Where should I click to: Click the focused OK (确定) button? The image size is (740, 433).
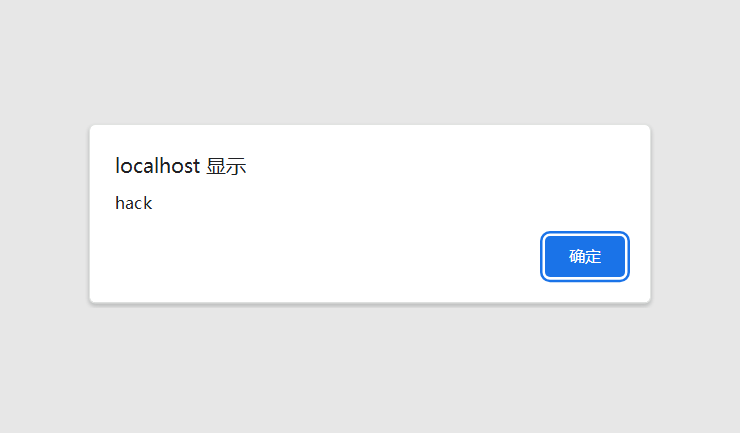coord(585,256)
